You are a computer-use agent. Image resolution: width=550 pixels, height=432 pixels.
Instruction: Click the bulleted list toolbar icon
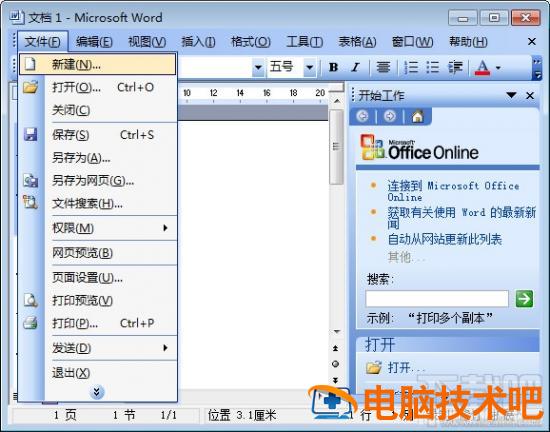432,67
